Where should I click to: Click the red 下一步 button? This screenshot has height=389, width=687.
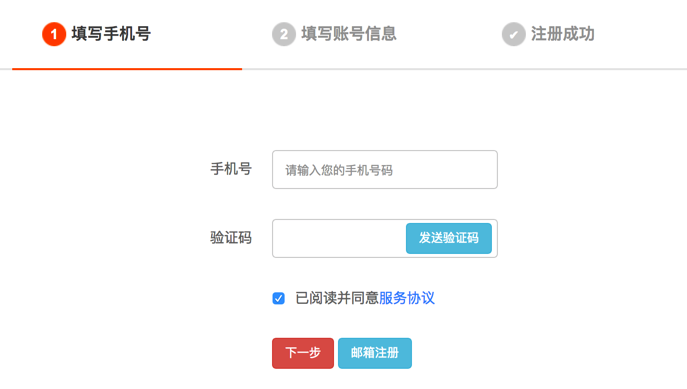click(303, 353)
